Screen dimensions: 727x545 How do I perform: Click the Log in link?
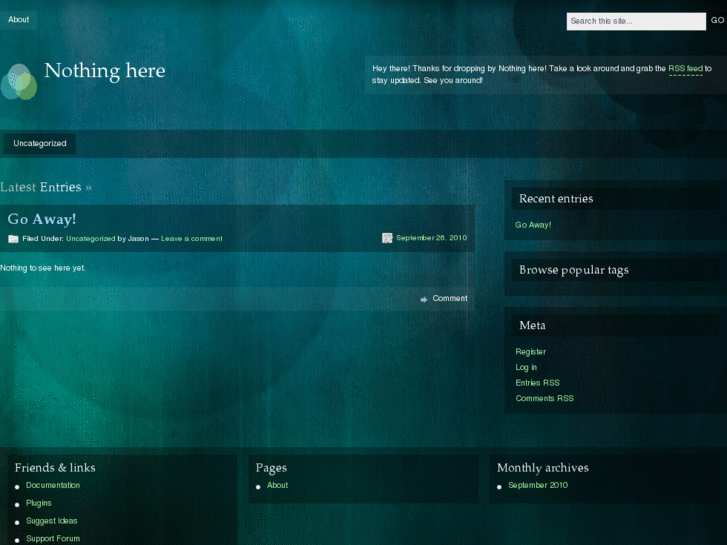point(526,367)
